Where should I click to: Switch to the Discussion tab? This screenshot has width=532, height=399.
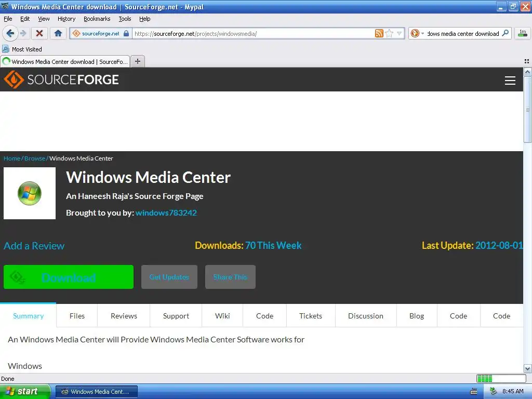tap(366, 315)
